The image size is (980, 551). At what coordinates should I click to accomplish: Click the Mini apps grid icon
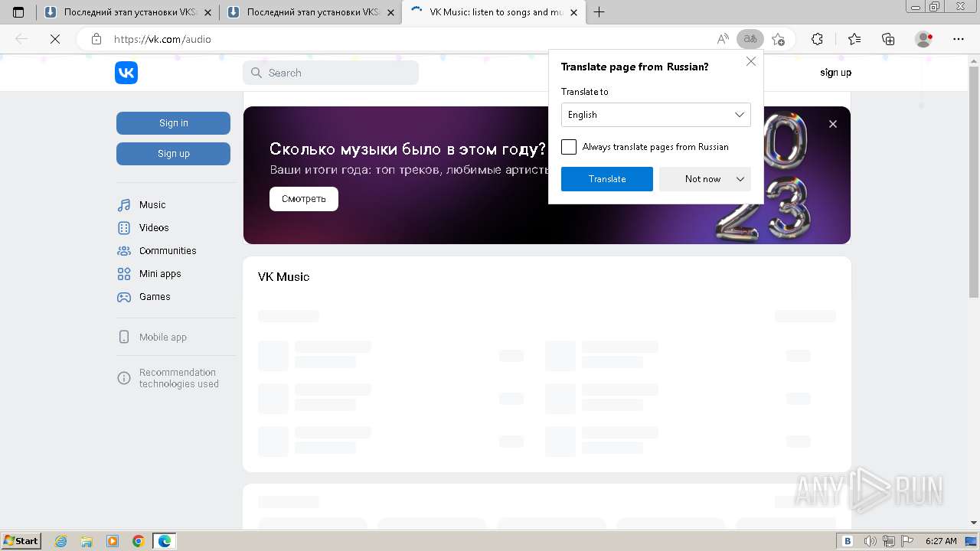124,274
